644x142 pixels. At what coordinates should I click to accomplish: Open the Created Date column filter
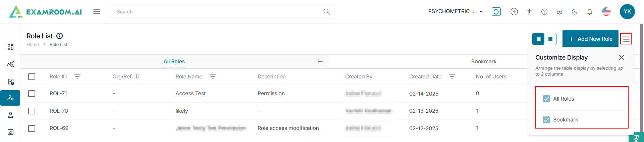tap(452, 77)
